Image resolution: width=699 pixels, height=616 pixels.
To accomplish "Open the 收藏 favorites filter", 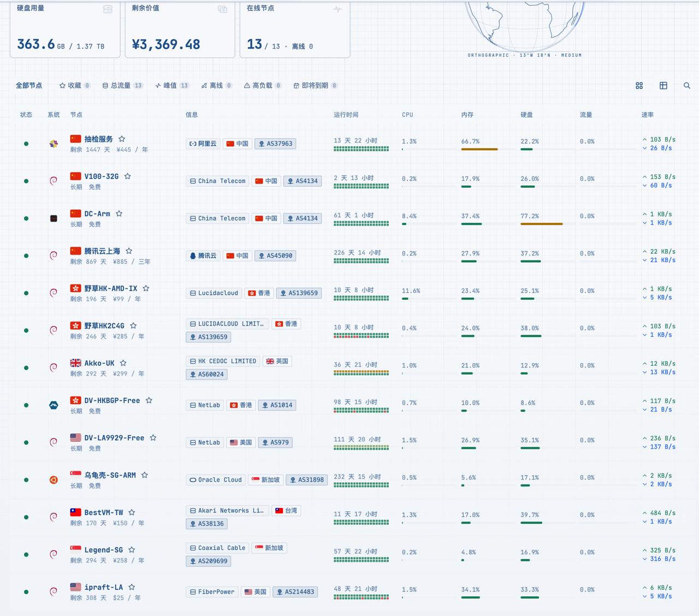I will [x=75, y=86].
